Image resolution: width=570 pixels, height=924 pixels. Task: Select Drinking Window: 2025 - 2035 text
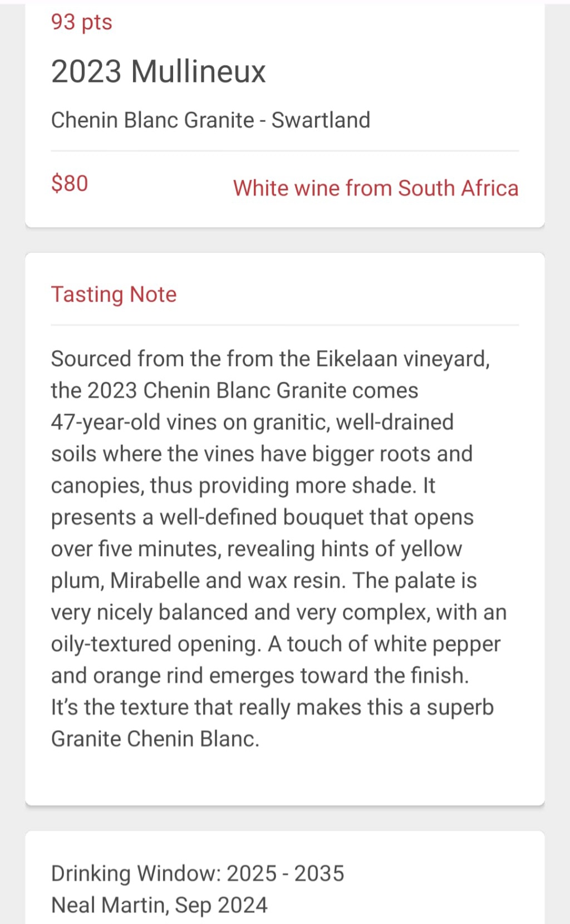[198, 874]
